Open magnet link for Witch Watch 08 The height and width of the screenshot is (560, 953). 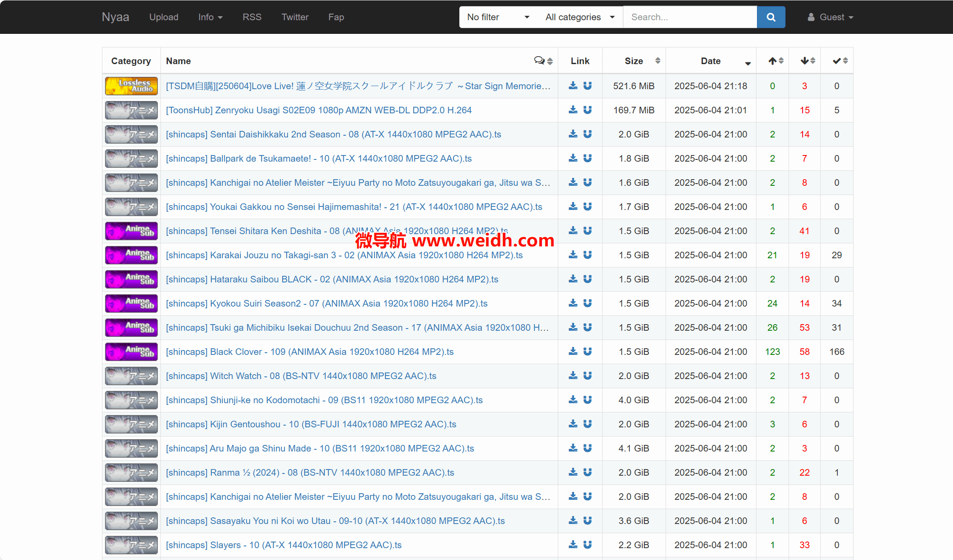[x=587, y=376]
